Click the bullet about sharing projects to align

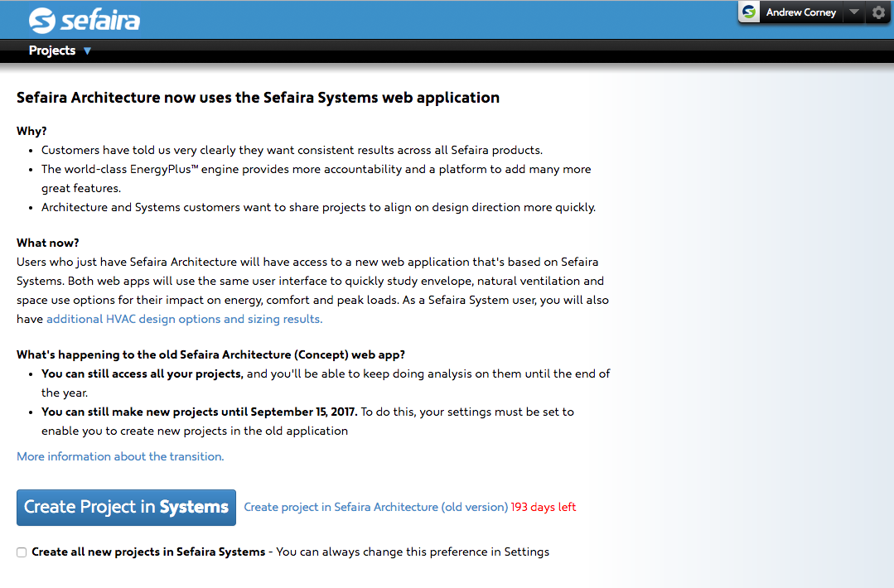[319, 207]
